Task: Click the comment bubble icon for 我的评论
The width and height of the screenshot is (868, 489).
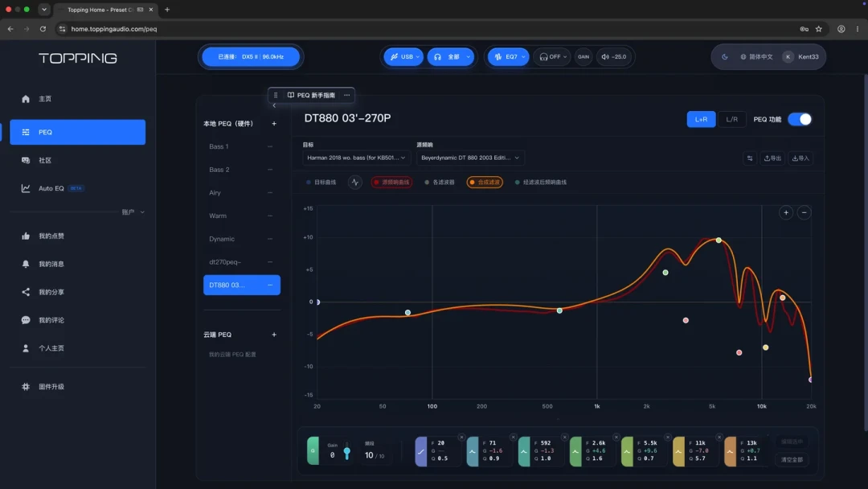Action: (26, 320)
